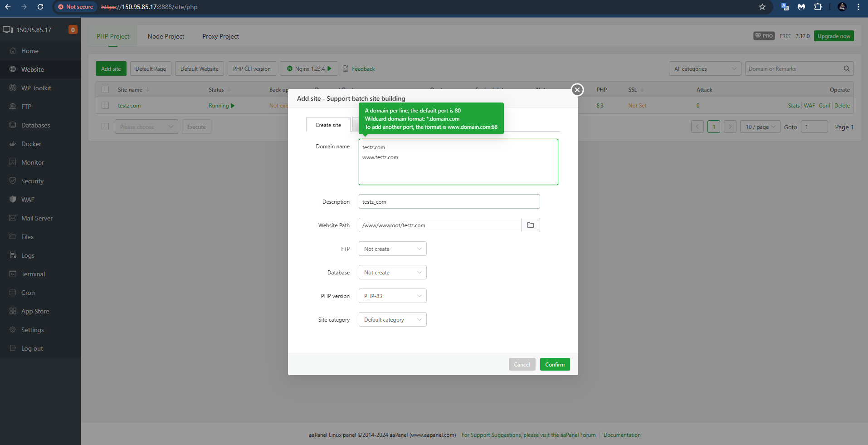Click the Default Website button
868x445 pixels.
(200, 68)
